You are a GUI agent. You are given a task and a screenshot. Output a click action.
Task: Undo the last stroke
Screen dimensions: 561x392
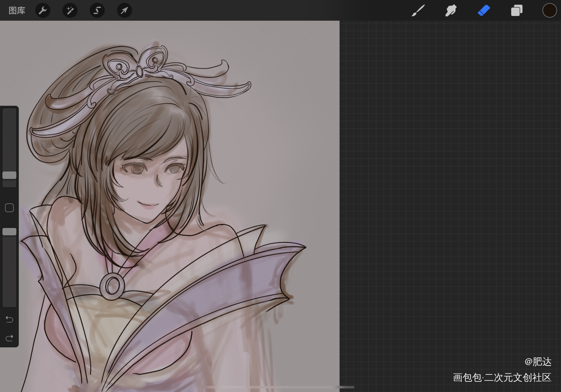[x=10, y=319]
